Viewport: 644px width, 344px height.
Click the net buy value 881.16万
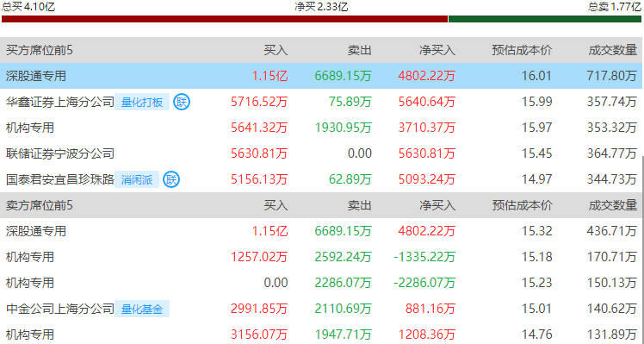click(x=430, y=309)
